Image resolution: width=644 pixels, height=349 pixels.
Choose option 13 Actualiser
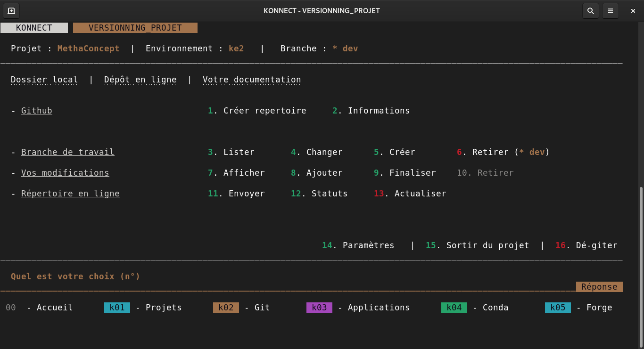point(410,194)
